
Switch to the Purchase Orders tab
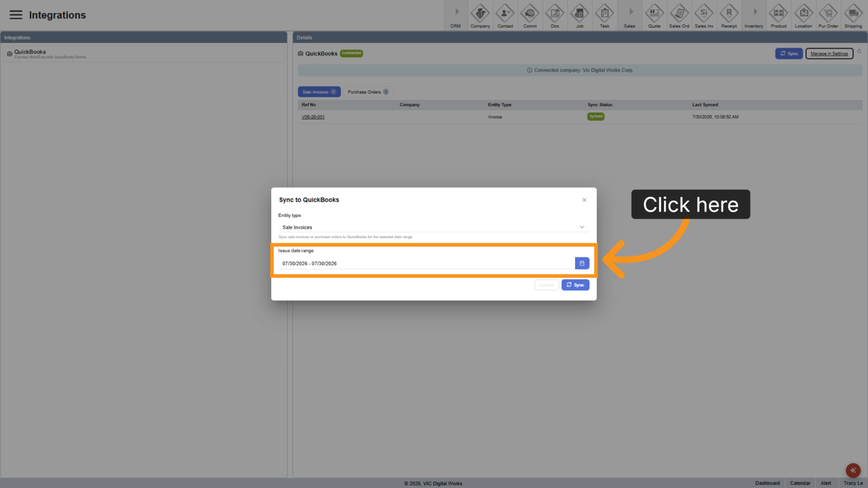pos(368,92)
